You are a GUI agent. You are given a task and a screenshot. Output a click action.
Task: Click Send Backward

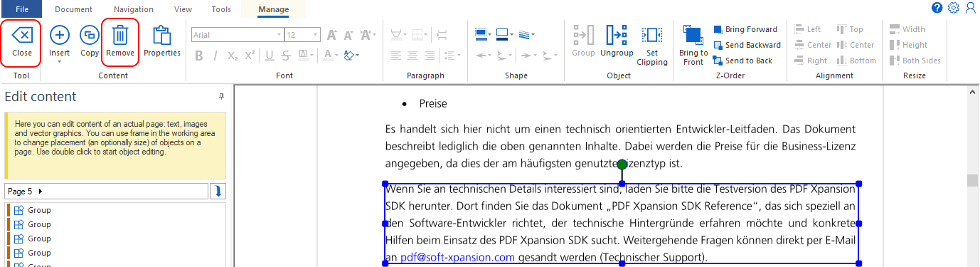[747, 45]
